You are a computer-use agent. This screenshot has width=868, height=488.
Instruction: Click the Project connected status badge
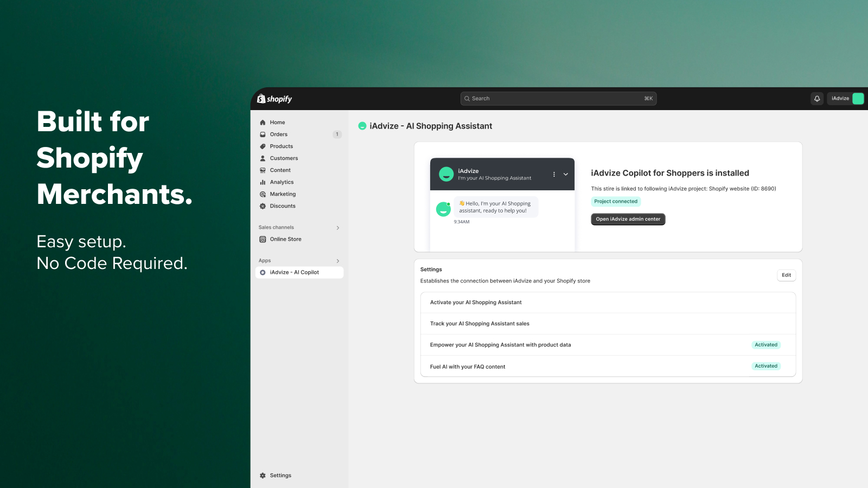(616, 202)
